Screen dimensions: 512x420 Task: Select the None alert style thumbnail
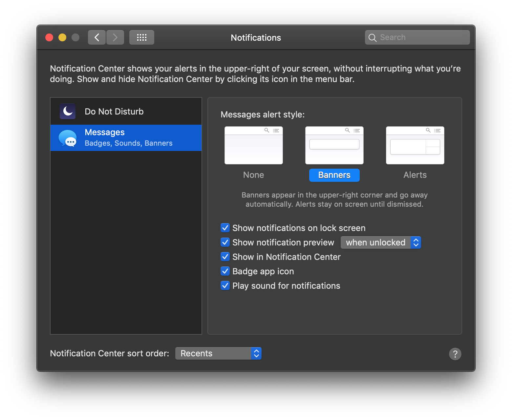253,145
